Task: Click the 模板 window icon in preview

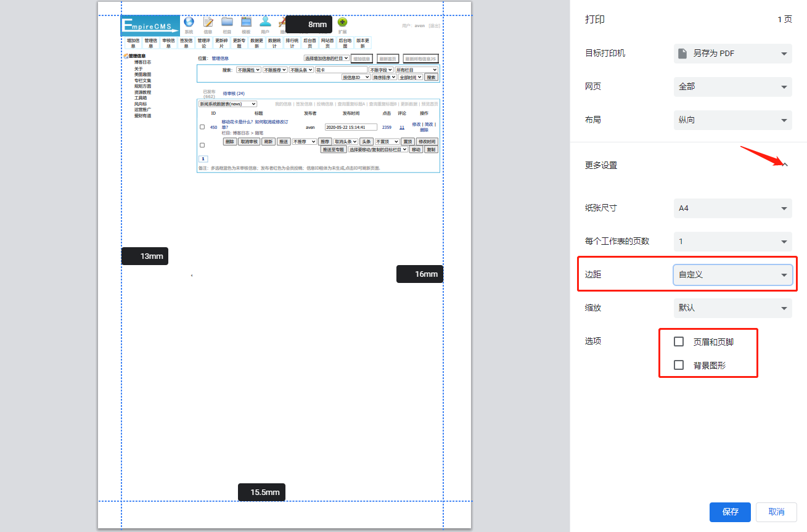Action: [x=246, y=22]
